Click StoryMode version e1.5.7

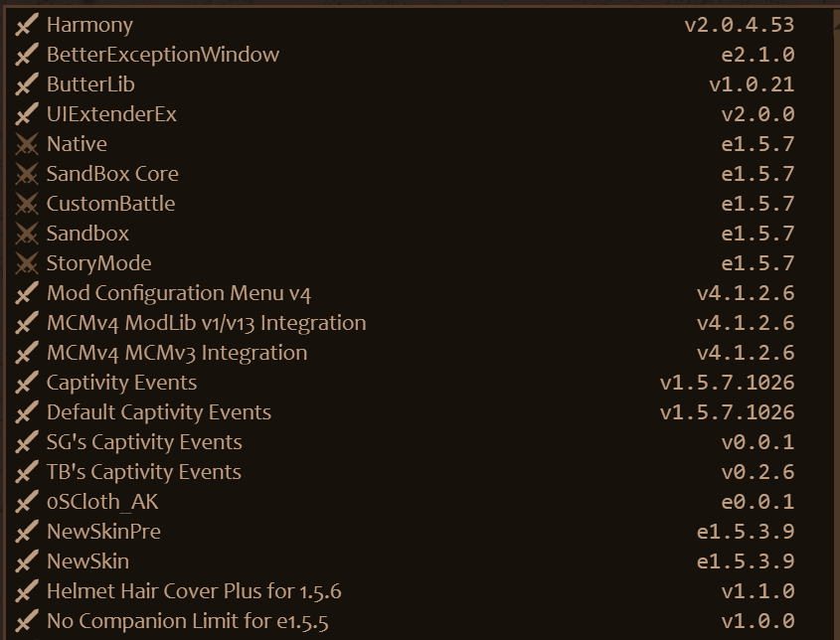pos(758,263)
